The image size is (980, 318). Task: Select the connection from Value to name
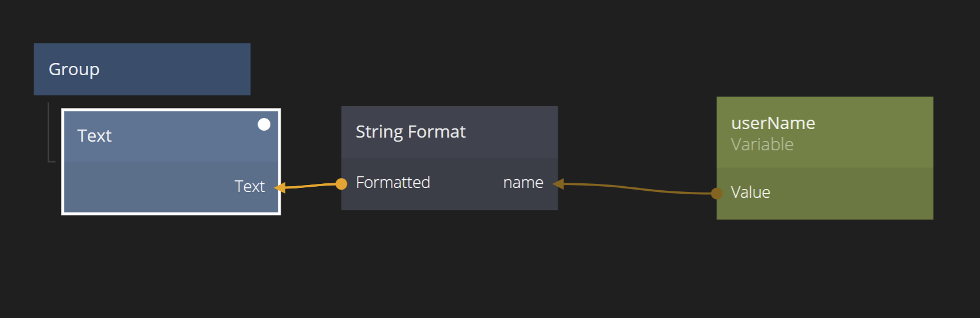click(635, 188)
